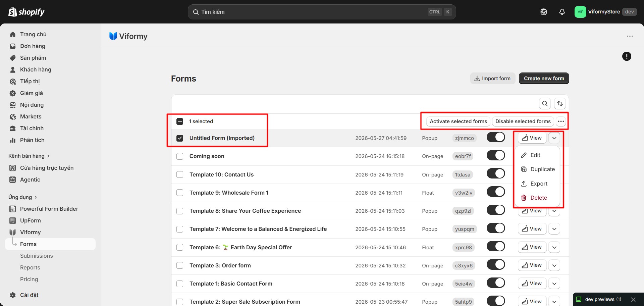Click the Create new form button
Screen dimensions: 644x306
pyautogui.click(x=544, y=79)
